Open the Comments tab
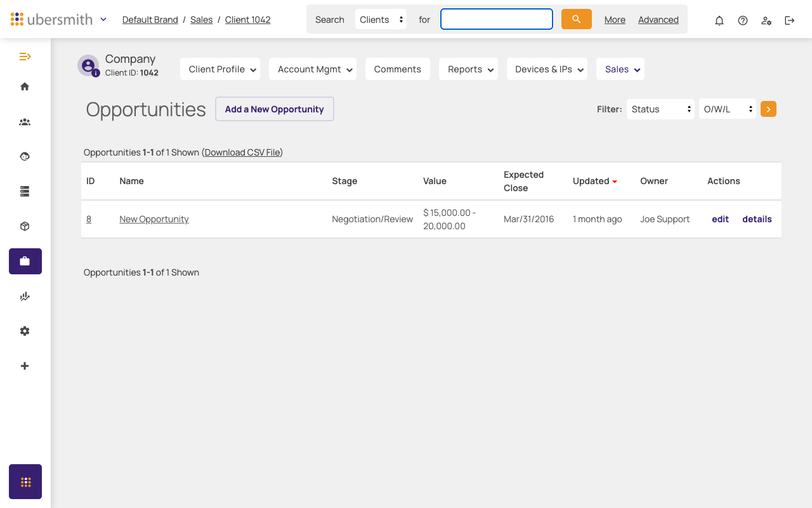The image size is (812, 508). [x=398, y=69]
